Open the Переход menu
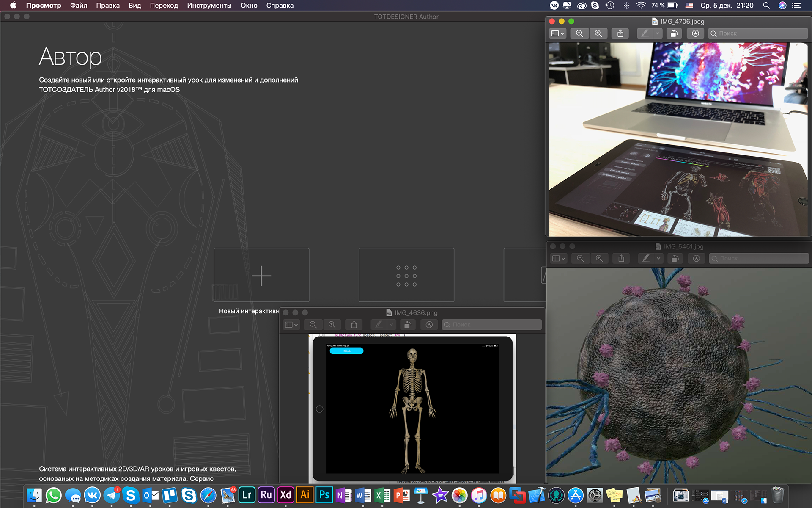 pyautogui.click(x=164, y=6)
